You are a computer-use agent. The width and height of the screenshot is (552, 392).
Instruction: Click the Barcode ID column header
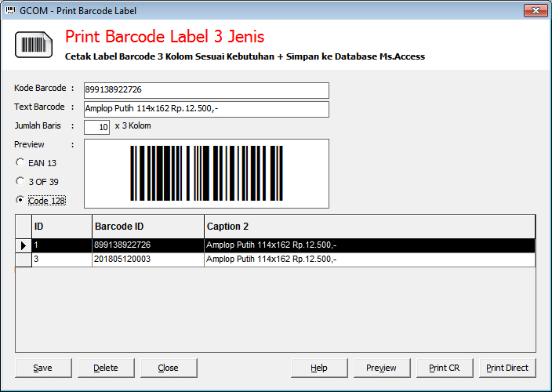(x=147, y=227)
